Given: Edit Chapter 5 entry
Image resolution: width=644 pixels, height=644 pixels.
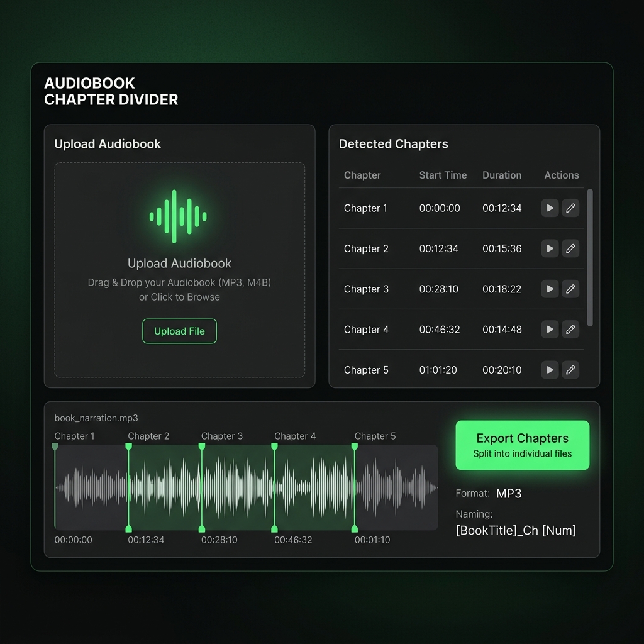Looking at the screenshot, I should click(x=570, y=370).
